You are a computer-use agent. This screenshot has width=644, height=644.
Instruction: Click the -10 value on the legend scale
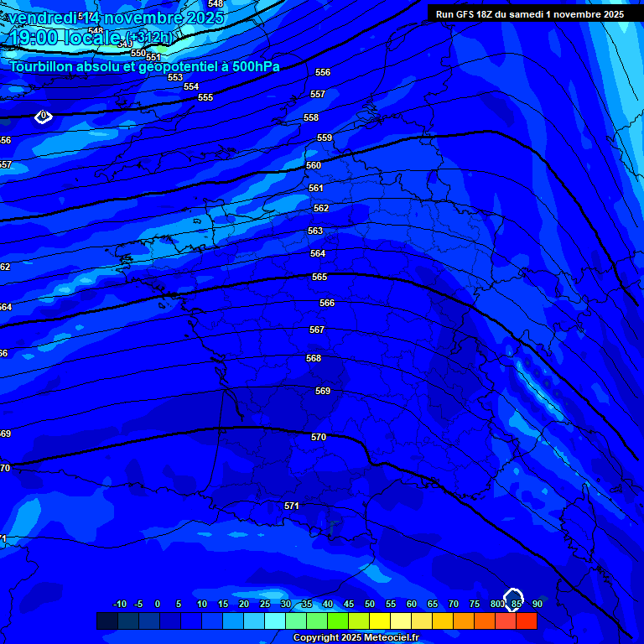pyautogui.click(x=119, y=604)
